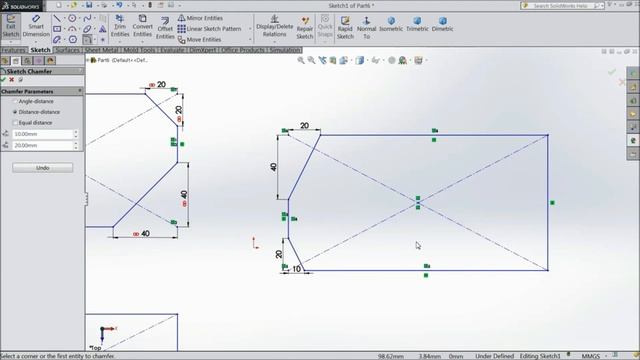This screenshot has width=640, height=360.
Task: Open the Display Style dropdown in view toolbar
Action: 368,60
